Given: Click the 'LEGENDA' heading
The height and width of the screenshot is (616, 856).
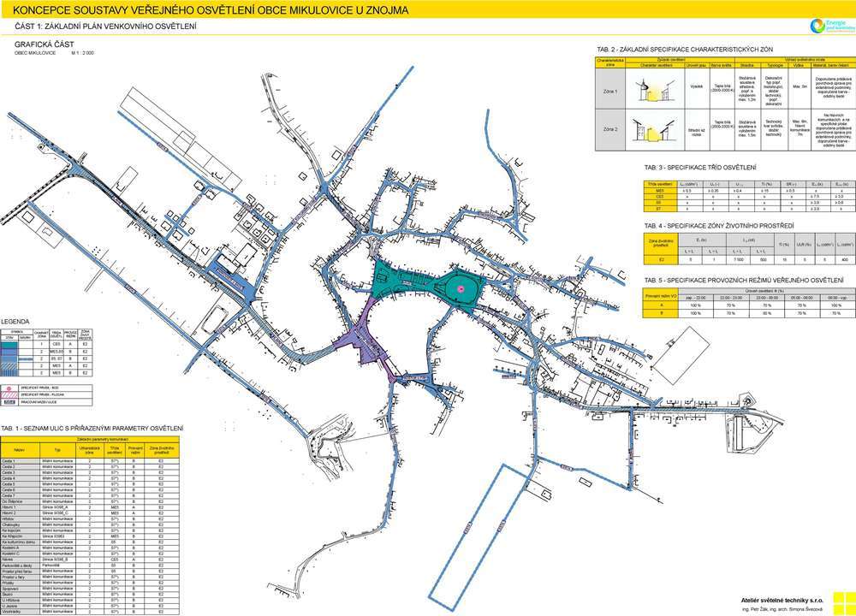Looking at the screenshot, I should [16, 319].
